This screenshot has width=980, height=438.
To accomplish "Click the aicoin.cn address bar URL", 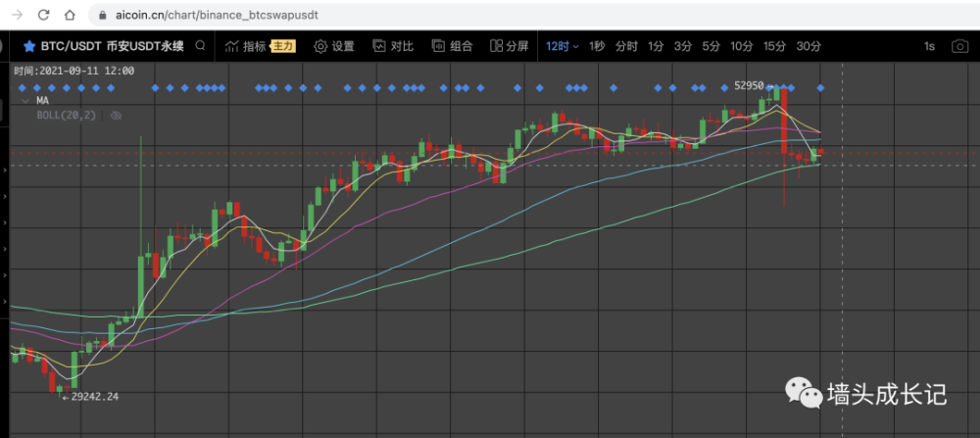I will (217, 15).
